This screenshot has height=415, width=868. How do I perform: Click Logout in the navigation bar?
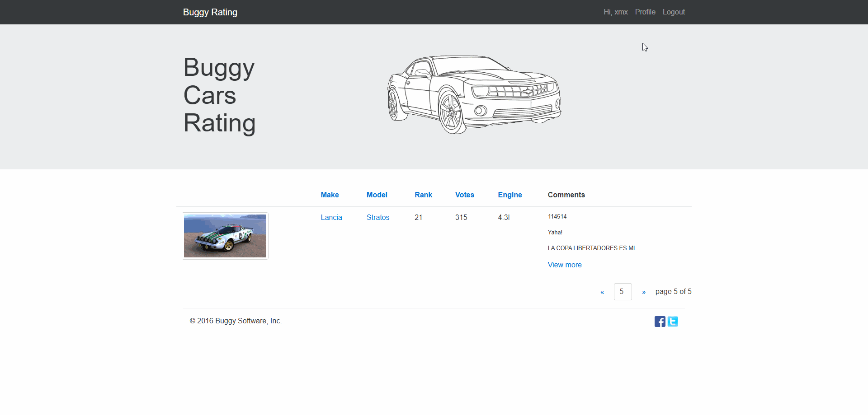pos(674,12)
